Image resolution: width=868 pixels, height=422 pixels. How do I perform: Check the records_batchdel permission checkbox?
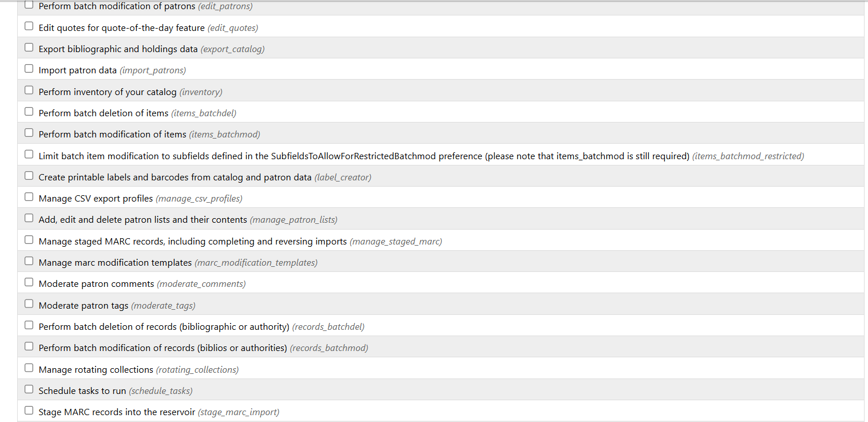pos(29,325)
